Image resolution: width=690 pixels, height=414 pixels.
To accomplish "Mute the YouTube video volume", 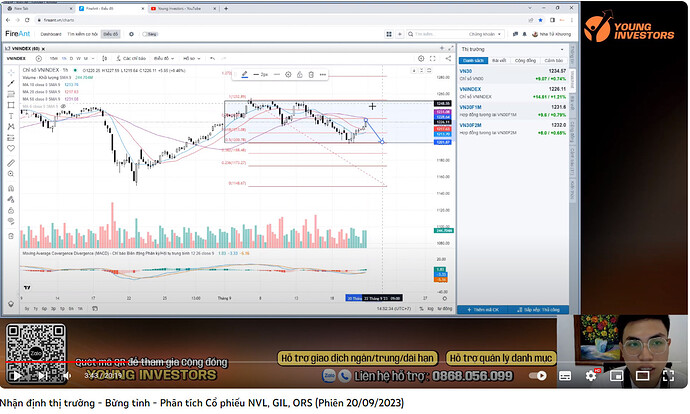I will [x=66, y=376].
